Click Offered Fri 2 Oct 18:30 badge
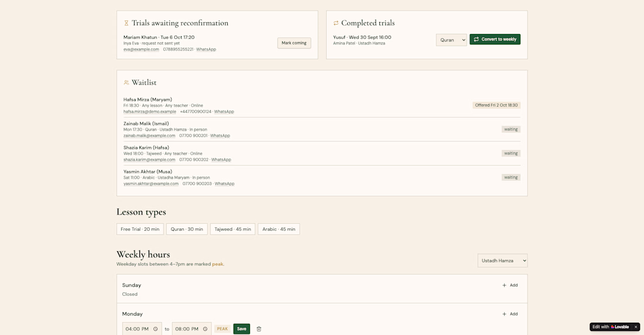The image size is (644, 335). tap(496, 105)
